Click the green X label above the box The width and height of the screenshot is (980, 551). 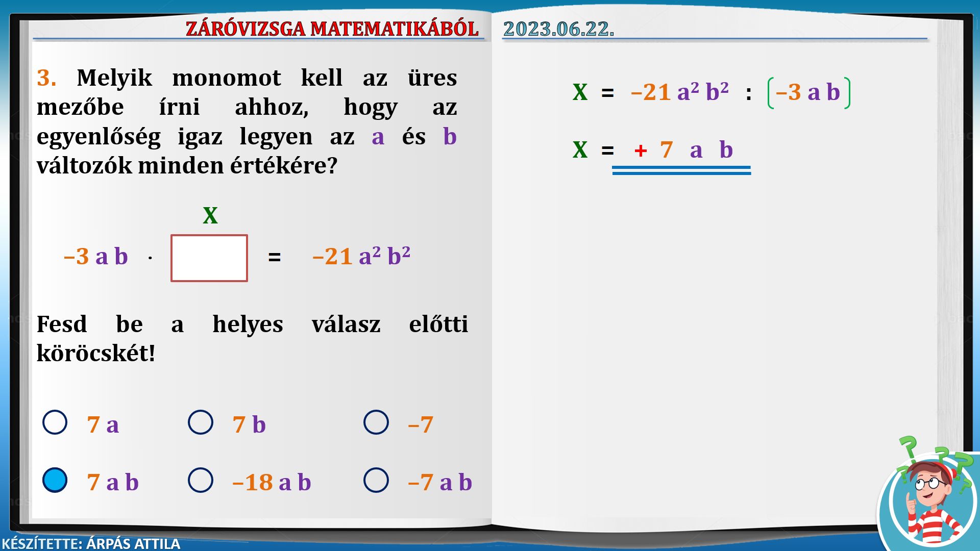coord(210,216)
